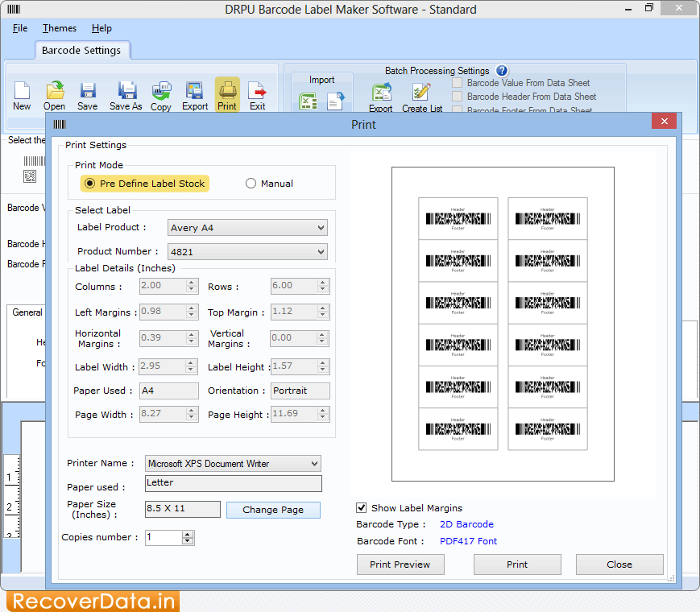Click the barcode icon in Print dialog title

(60, 124)
